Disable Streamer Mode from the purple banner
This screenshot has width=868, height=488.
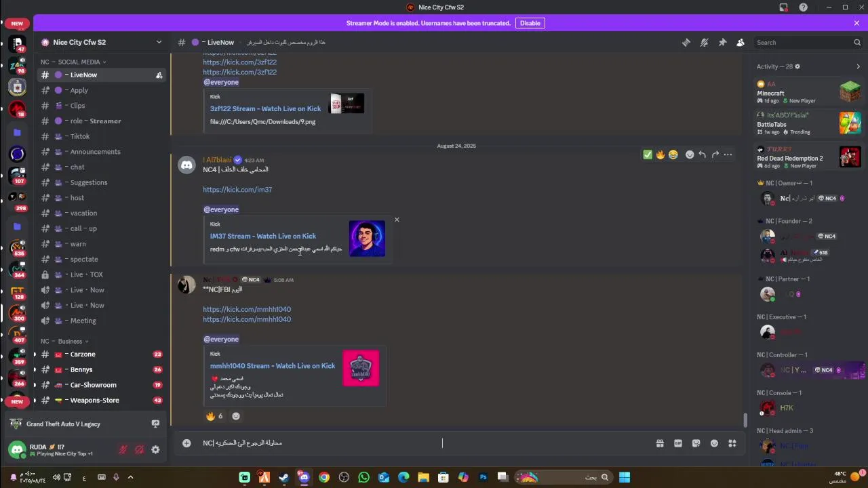(x=530, y=23)
